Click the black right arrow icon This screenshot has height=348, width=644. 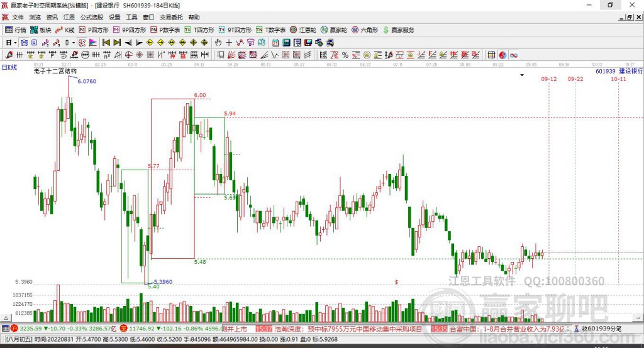click(x=139, y=43)
